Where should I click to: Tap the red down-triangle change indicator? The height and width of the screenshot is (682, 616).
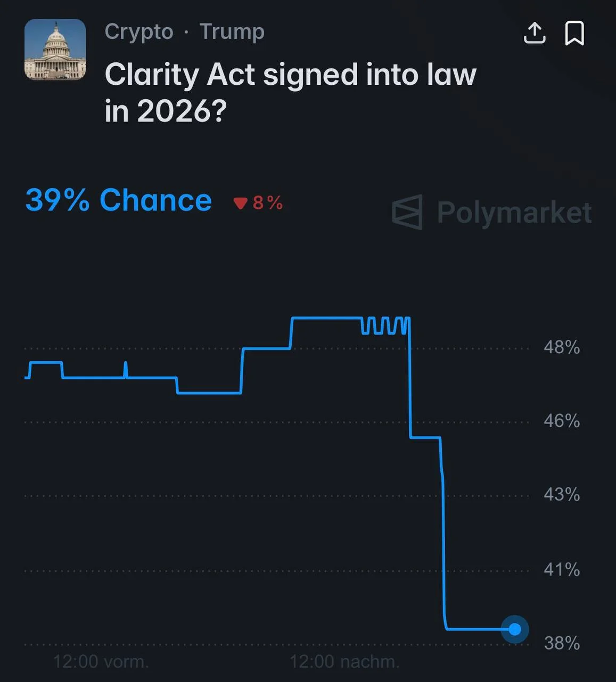pos(241,203)
